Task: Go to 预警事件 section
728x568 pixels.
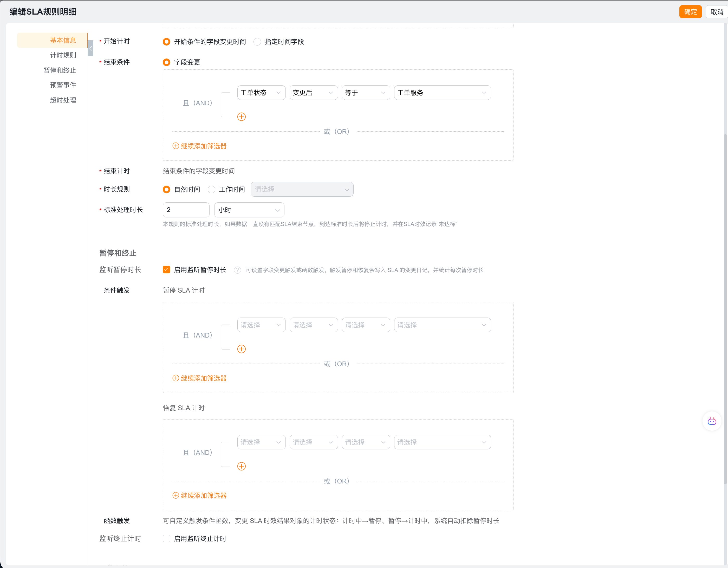Action: click(63, 85)
